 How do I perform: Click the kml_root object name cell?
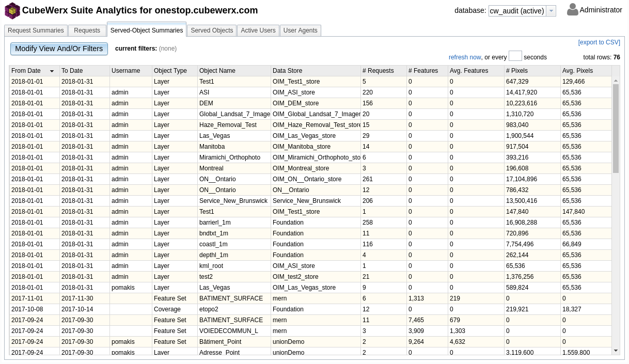tap(234, 266)
